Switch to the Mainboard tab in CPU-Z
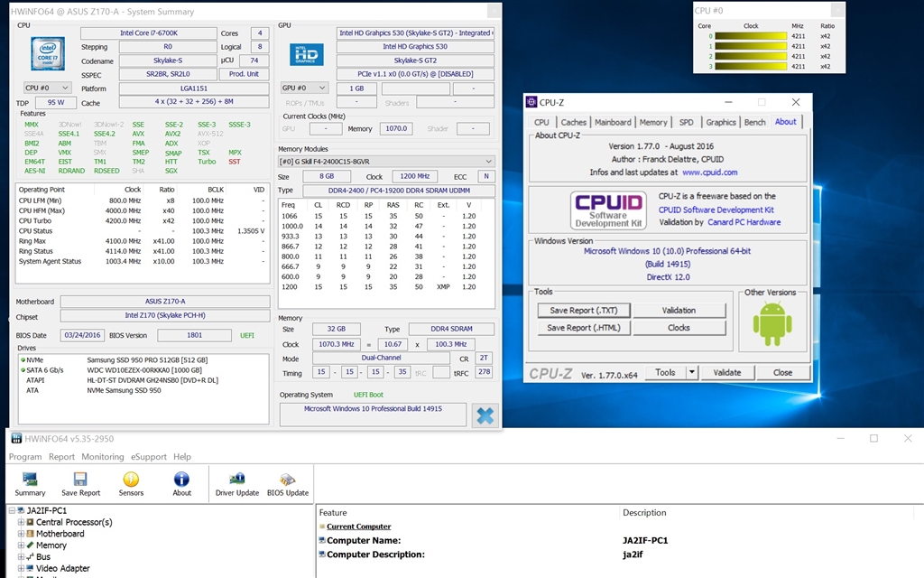Screen dimensions: 924x578 coord(613,122)
